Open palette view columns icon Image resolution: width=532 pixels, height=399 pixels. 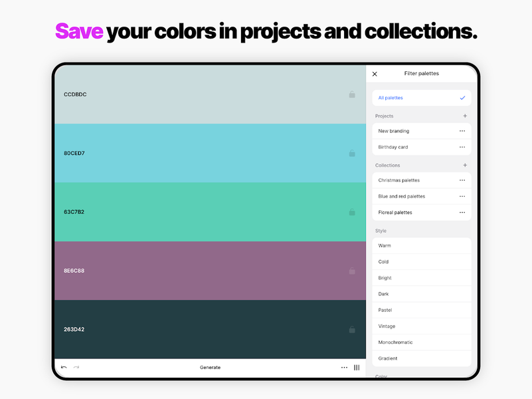tap(357, 367)
